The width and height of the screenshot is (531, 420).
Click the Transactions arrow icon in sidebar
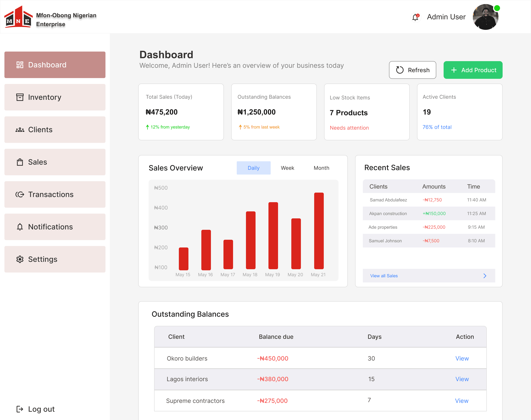tap(20, 194)
